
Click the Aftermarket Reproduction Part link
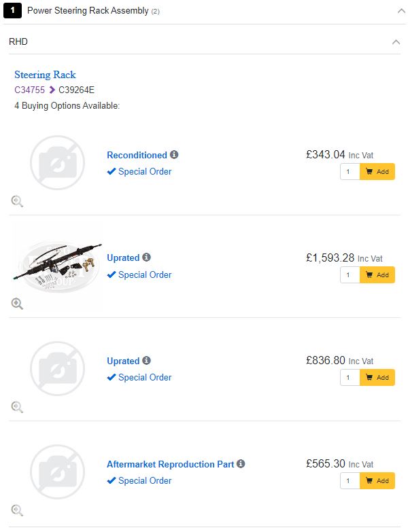click(x=170, y=465)
